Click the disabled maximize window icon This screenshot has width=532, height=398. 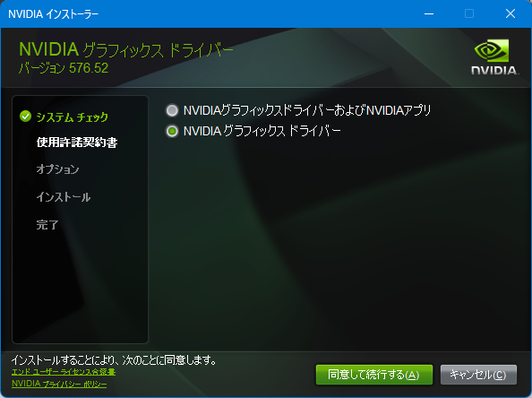469,14
